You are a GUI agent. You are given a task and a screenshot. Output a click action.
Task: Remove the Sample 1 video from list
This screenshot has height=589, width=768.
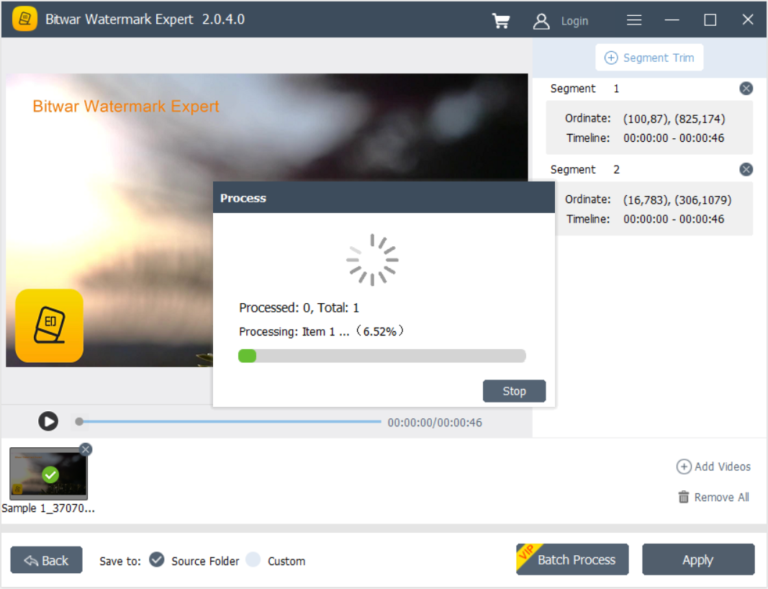(86, 449)
